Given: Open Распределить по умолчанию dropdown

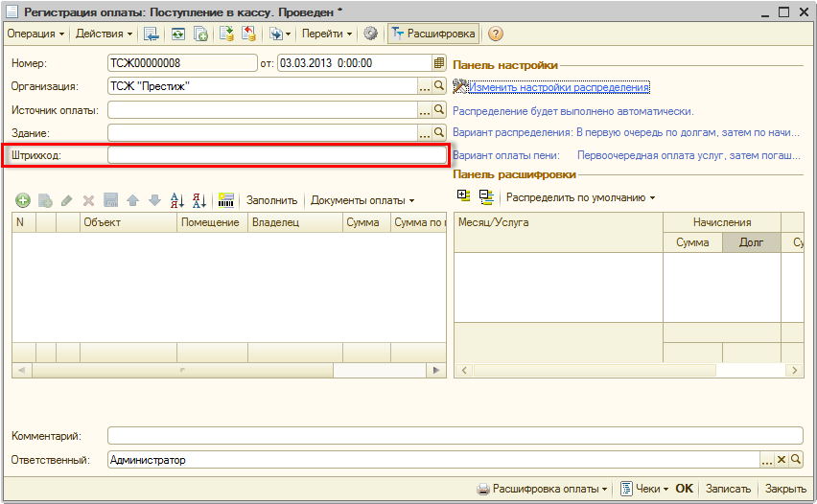Looking at the screenshot, I should pos(580,197).
